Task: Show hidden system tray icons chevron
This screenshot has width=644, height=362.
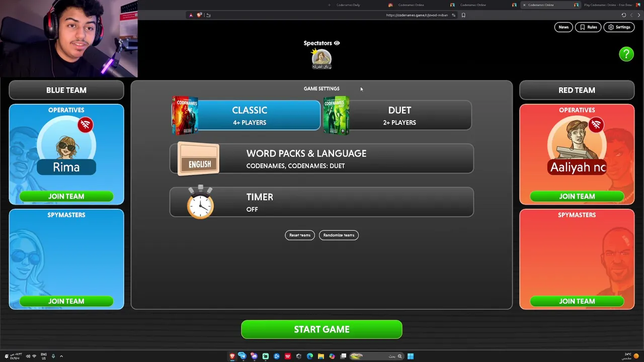Action: 61,356
